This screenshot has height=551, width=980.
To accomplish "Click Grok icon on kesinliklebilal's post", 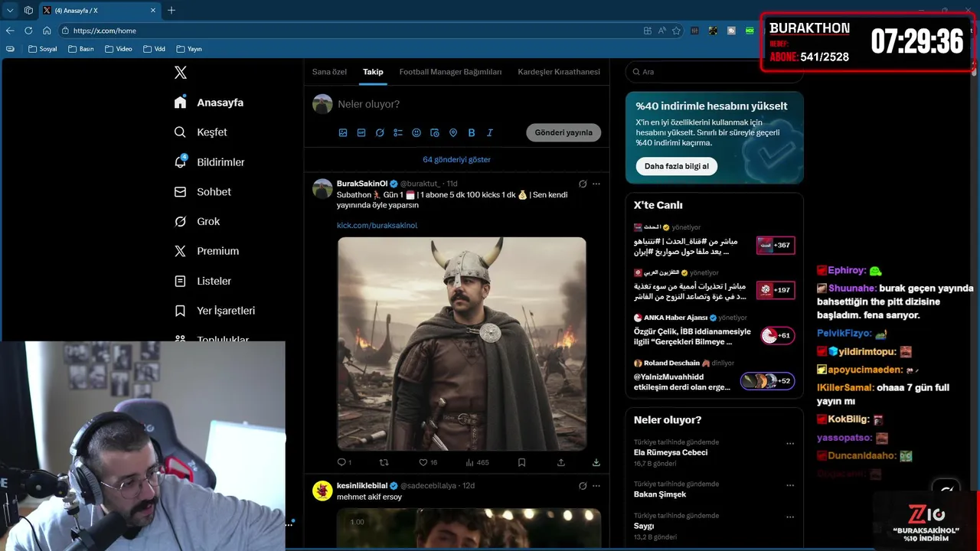I will point(583,486).
